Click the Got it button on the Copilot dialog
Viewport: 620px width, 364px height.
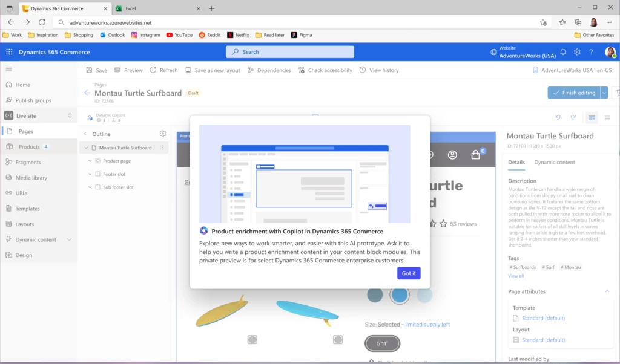coord(409,273)
